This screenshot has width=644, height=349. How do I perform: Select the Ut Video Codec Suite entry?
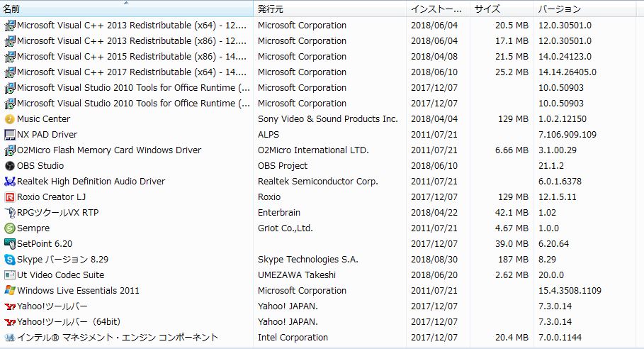60,275
